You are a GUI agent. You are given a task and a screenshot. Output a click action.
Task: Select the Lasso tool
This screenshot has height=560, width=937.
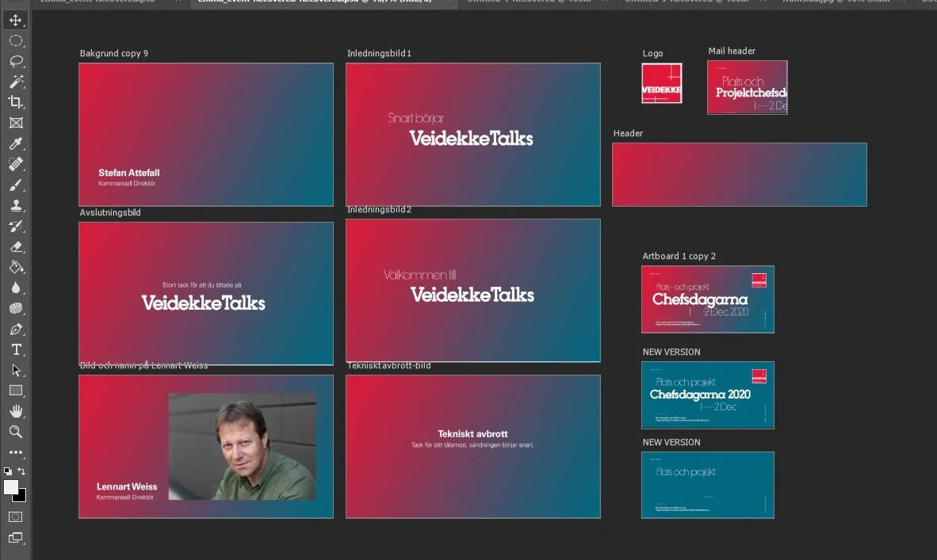[x=16, y=61]
